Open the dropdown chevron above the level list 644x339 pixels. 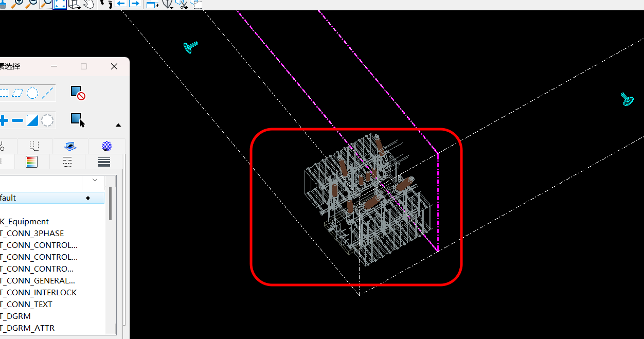tap(95, 180)
